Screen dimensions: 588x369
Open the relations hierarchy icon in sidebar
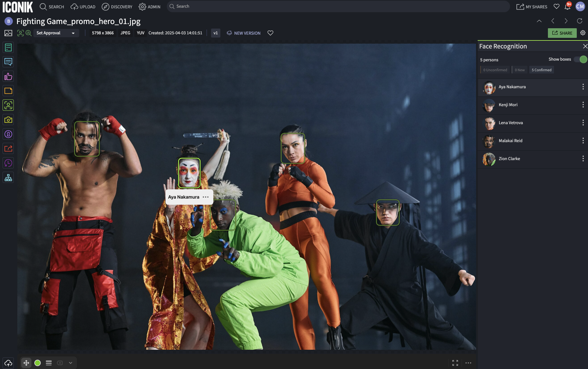click(x=8, y=177)
